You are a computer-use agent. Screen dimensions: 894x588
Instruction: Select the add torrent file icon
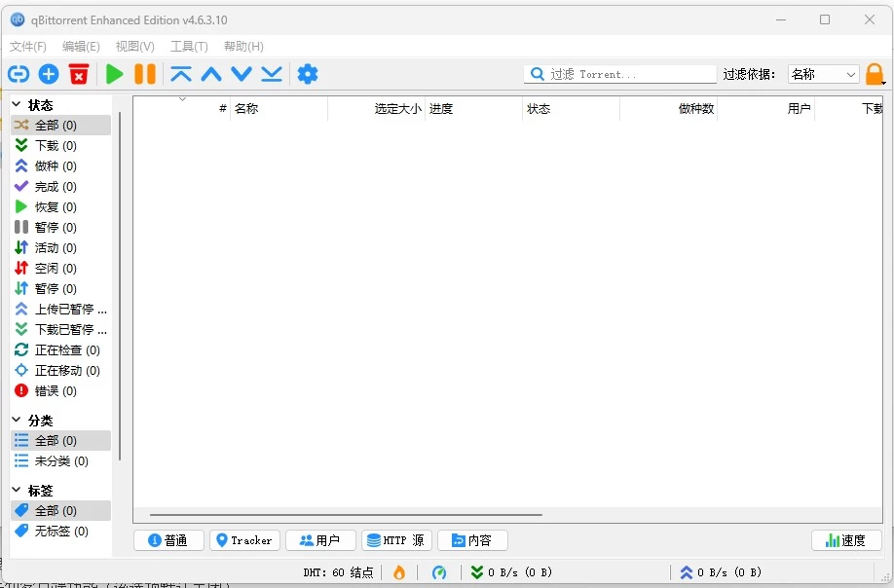(48, 73)
